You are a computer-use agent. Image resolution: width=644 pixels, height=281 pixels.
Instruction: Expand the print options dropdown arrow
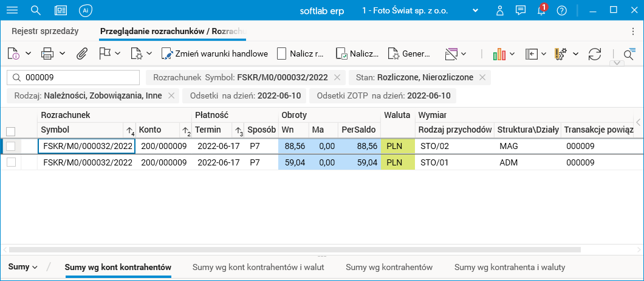pos(62,54)
